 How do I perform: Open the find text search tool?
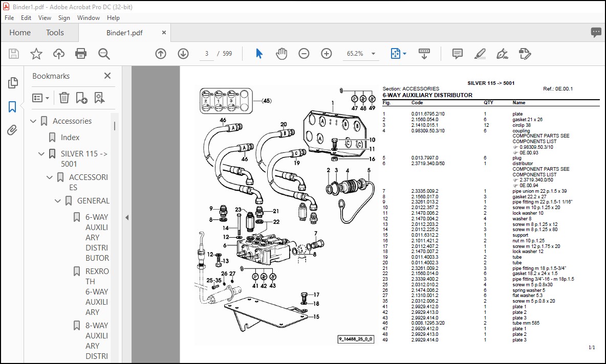(x=104, y=54)
